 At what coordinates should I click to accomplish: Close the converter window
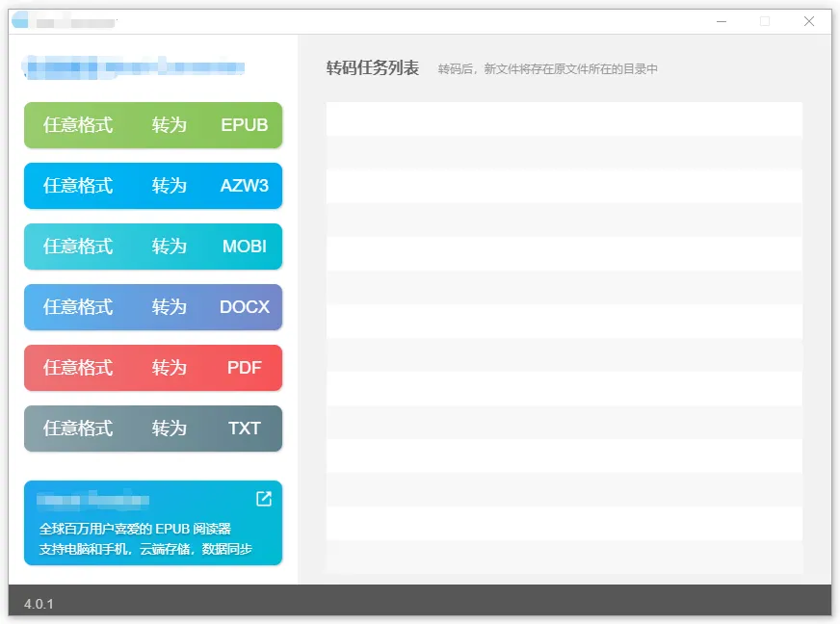coord(809,21)
